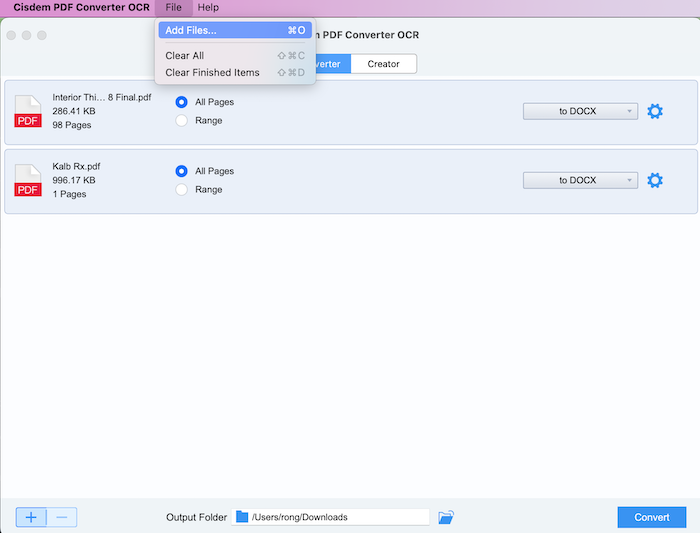Click the 98 Pages text
Image resolution: width=700 pixels, height=533 pixels.
coord(72,125)
